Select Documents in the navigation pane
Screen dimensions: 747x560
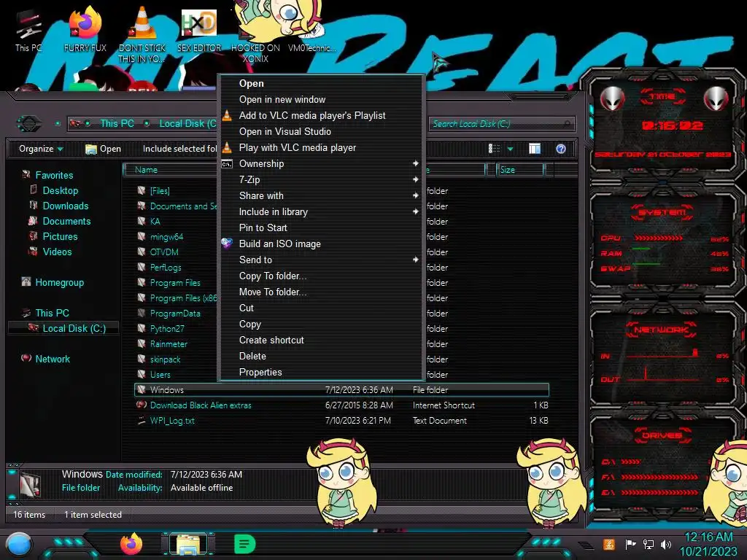pyautogui.click(x=66, y=221)
